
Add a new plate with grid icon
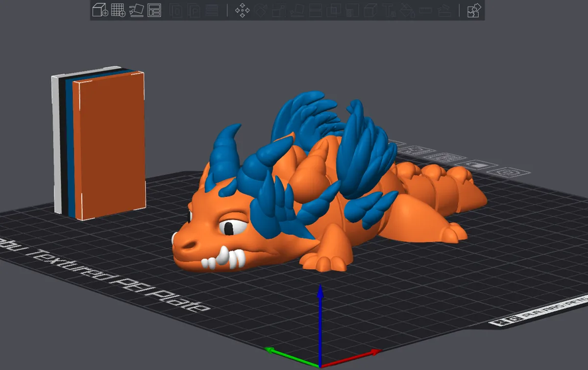(118, 9)
